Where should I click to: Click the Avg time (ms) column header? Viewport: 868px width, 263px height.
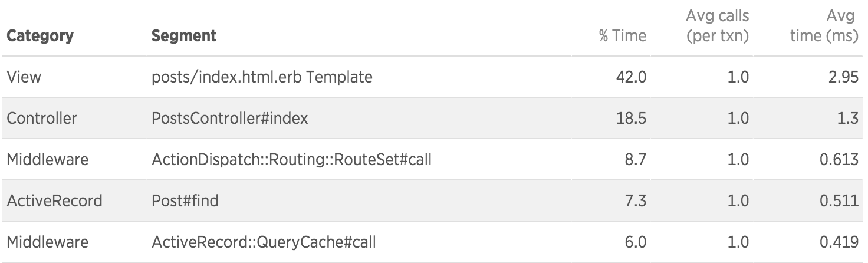click(x=824, y=25)
